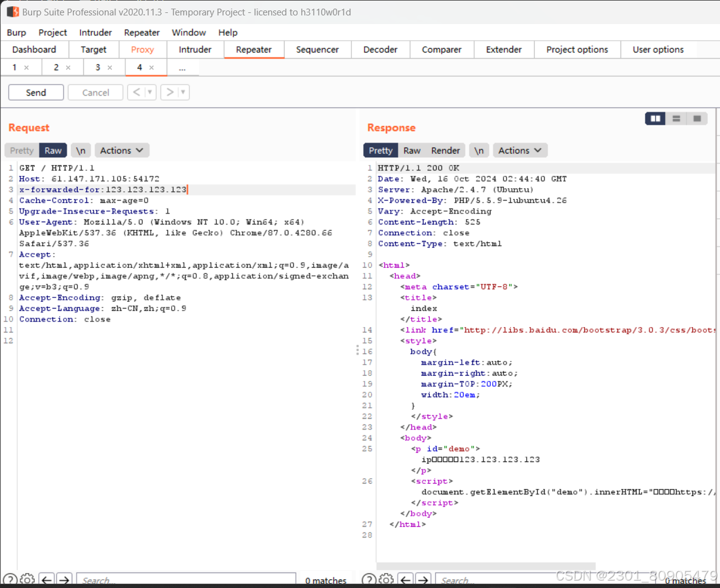Image resolution: width=720 pixels, height=588 pixels.
Task: Switch the Request view to Pretty
Action: (x=21, y=150)
